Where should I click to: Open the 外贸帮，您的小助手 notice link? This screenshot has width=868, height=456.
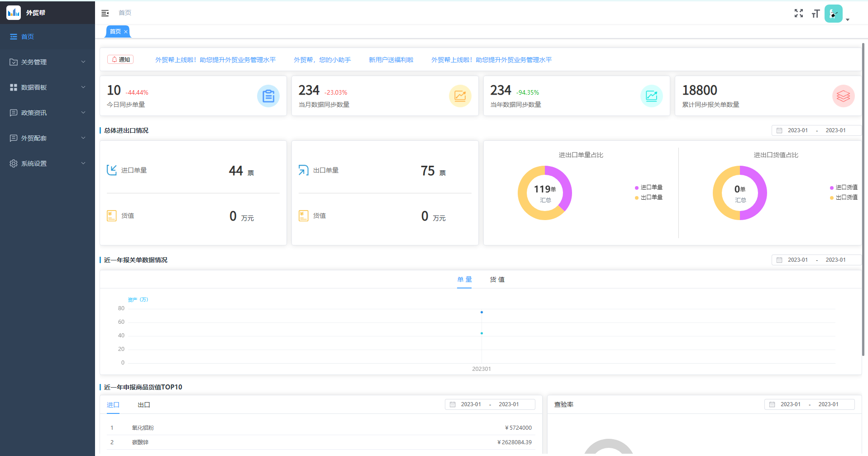(x=322, y=60)
